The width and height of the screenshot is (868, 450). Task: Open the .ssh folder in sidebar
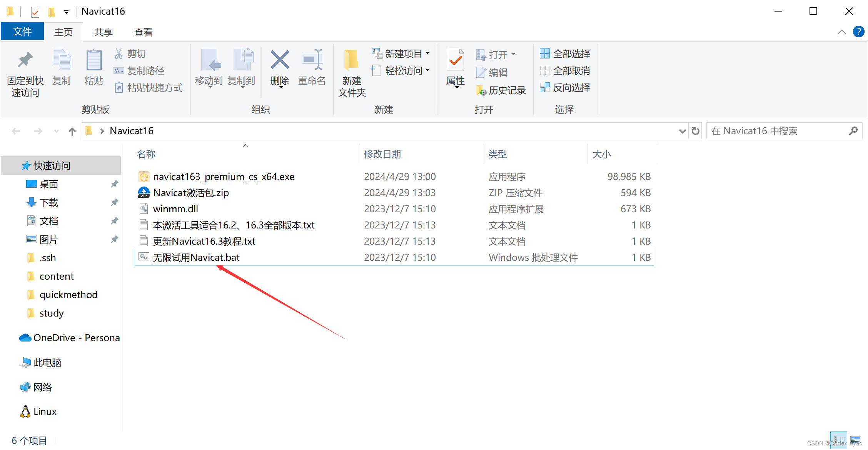[61, 258]
